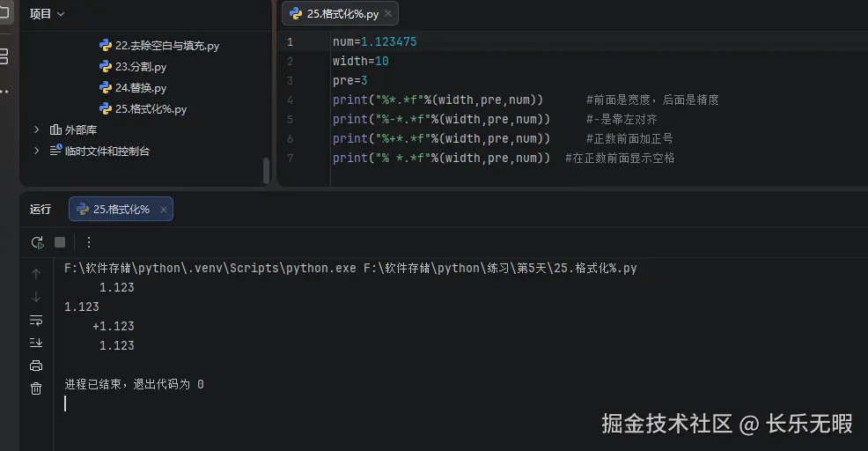The image size is (868, 451).
Task: Click the print("%+*.*f" code statement
Action: click(441, 138)
